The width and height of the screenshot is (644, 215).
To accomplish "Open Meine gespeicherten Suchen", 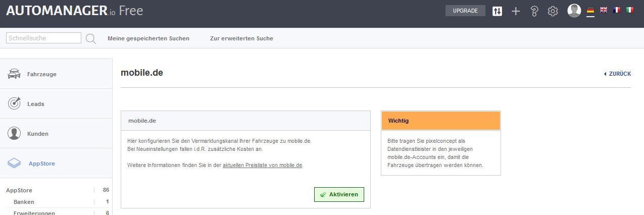I will pos(148,38).
